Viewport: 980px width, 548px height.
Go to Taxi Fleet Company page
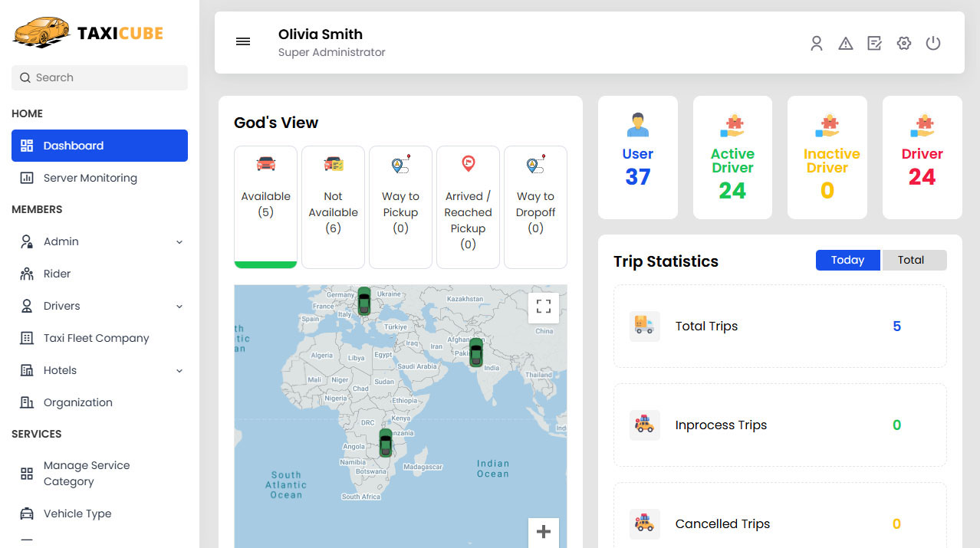coord(96,338)
